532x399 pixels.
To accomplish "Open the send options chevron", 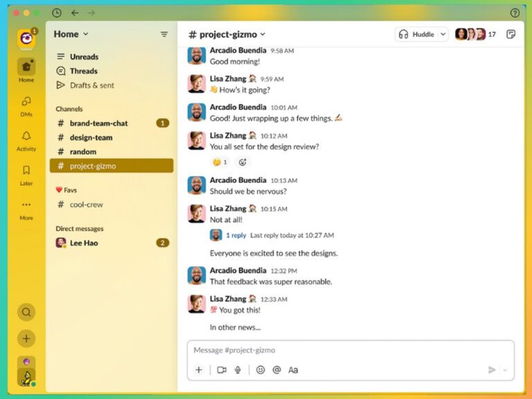I will (x=505, y=370).
